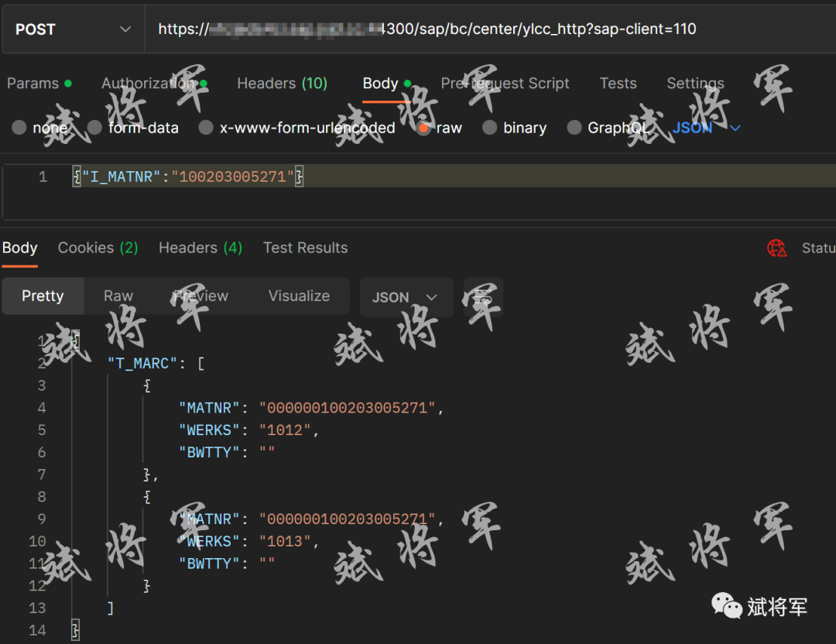Click the network globe warning icon
This screenshot has width=836, height=644.
point(776,248)
